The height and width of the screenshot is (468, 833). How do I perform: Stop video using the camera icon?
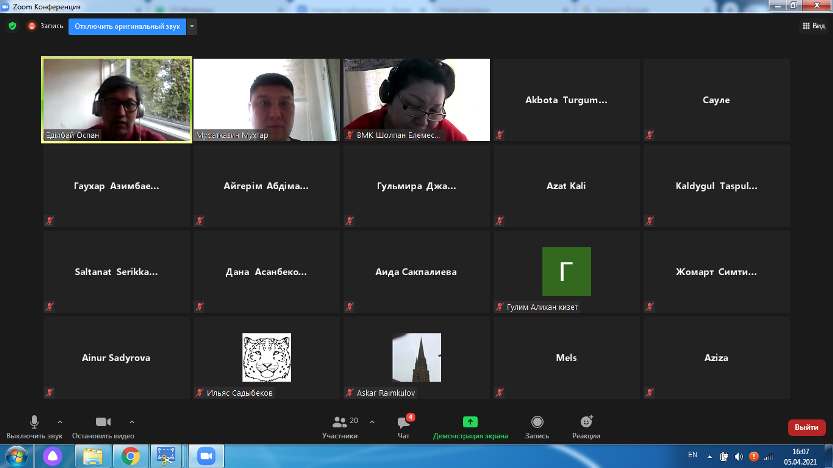101,423
